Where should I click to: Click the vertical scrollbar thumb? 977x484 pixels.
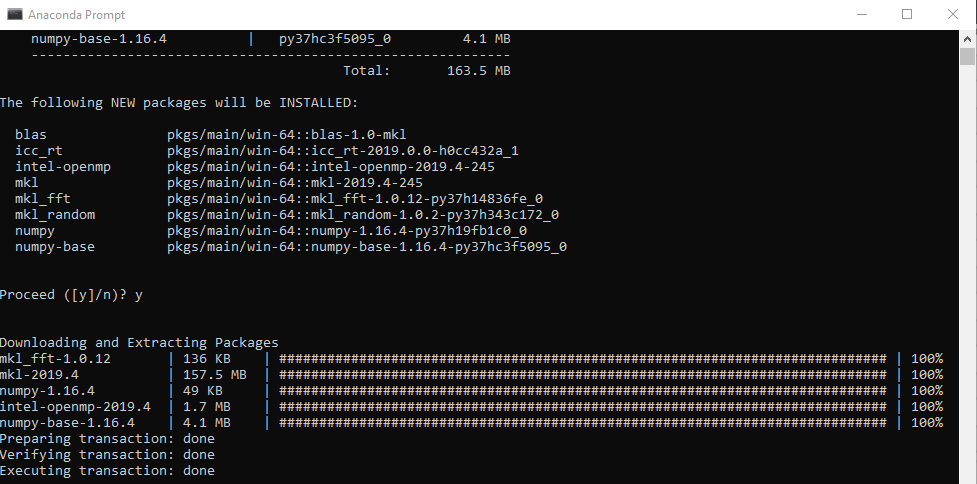967,56
